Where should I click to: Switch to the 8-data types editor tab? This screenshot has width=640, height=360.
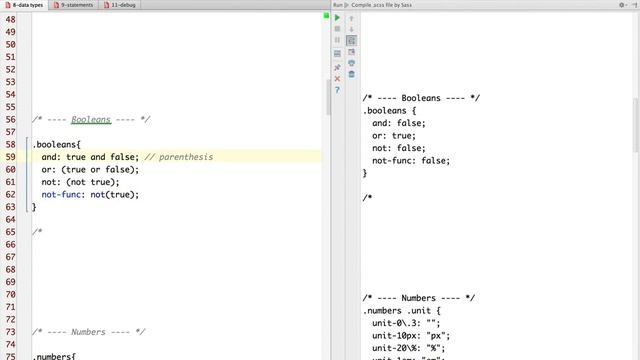coord(24,5)
